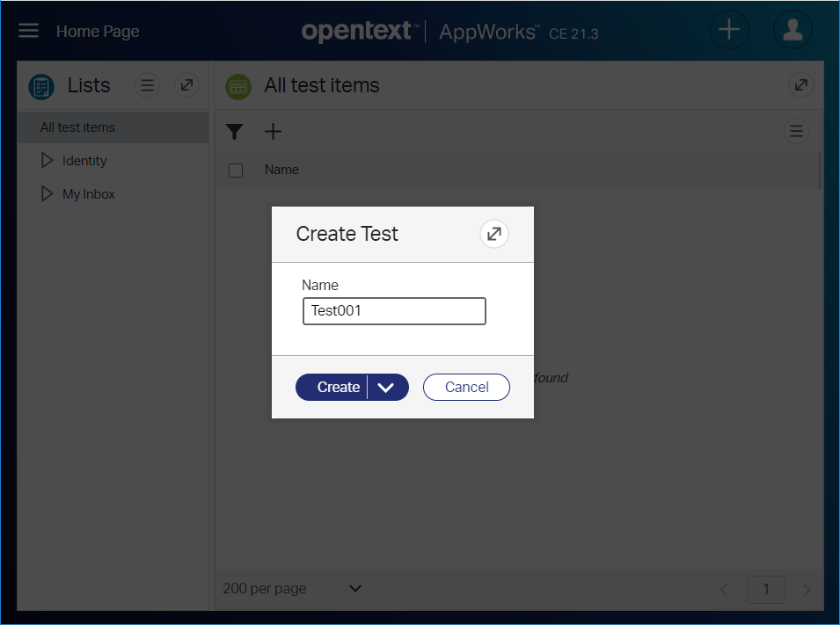
Task: Maximize the Create Test dialog
Action: point(494,234)
